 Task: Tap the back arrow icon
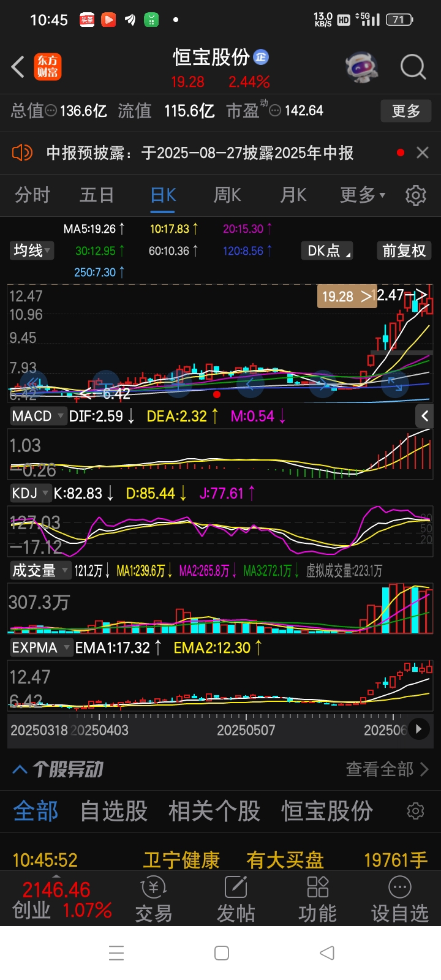18,67
